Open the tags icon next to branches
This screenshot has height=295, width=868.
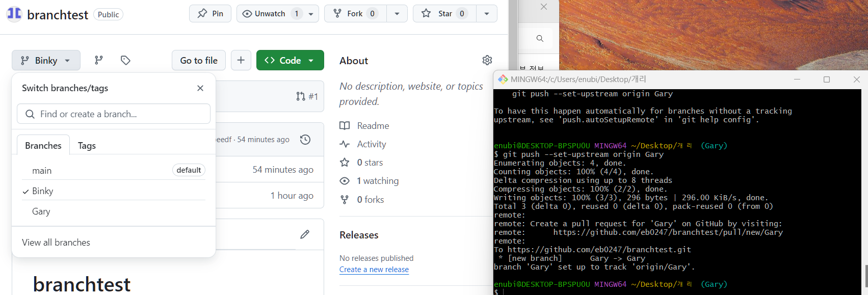125,60
